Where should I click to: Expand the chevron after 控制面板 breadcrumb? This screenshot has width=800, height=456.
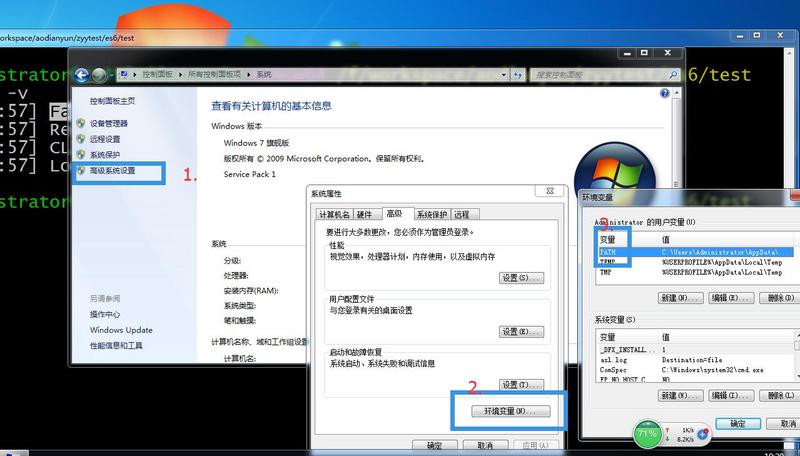point(181,74)
